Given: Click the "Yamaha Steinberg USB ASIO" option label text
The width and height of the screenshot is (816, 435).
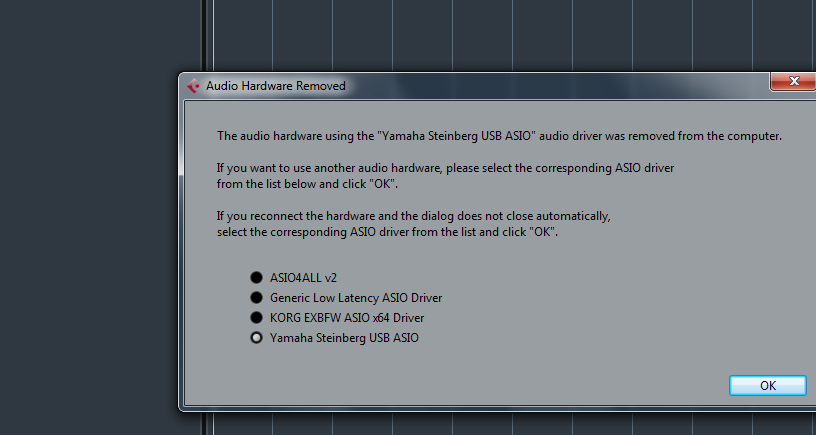Looking at the screenshot, I should [344, 338].
